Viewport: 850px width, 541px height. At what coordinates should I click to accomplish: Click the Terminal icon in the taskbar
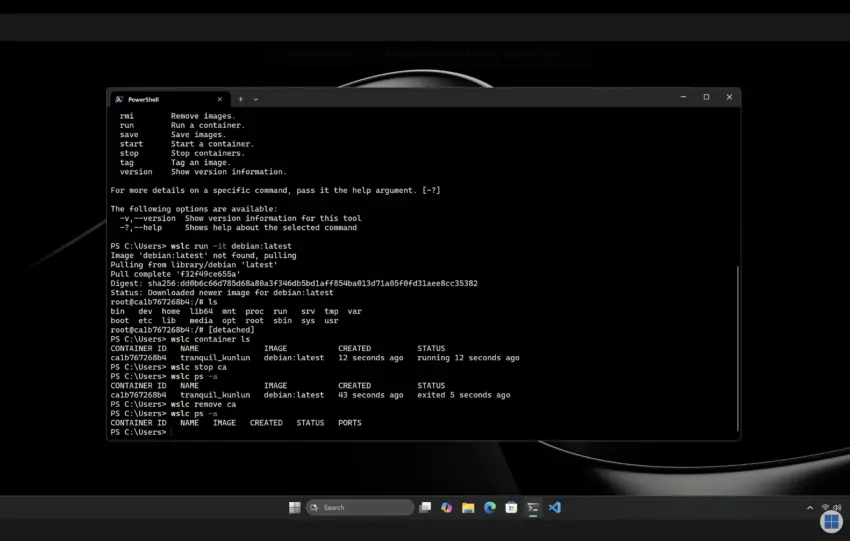point(533,507)
